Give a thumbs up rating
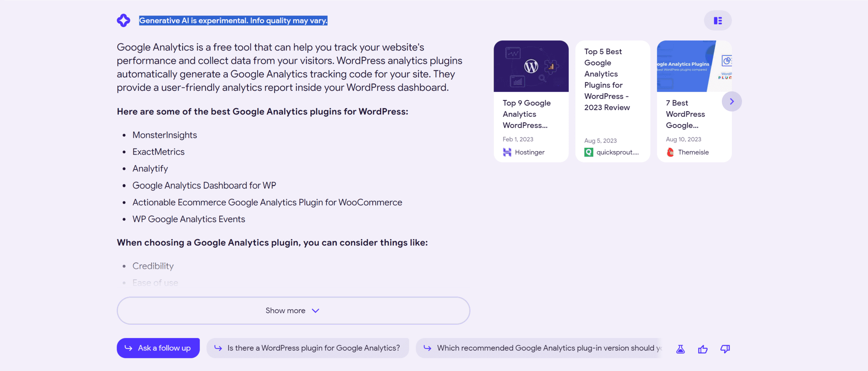 point(703,349)
